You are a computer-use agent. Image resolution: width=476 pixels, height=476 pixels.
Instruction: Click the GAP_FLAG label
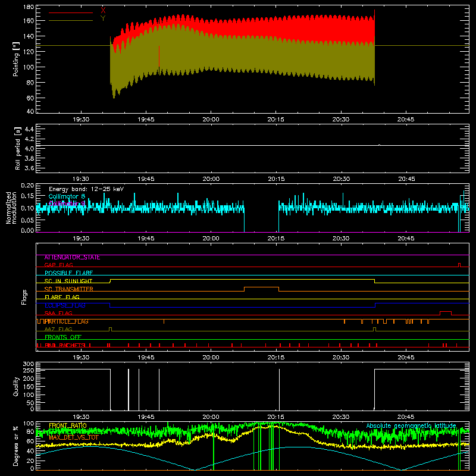click(x=58, y=265)
